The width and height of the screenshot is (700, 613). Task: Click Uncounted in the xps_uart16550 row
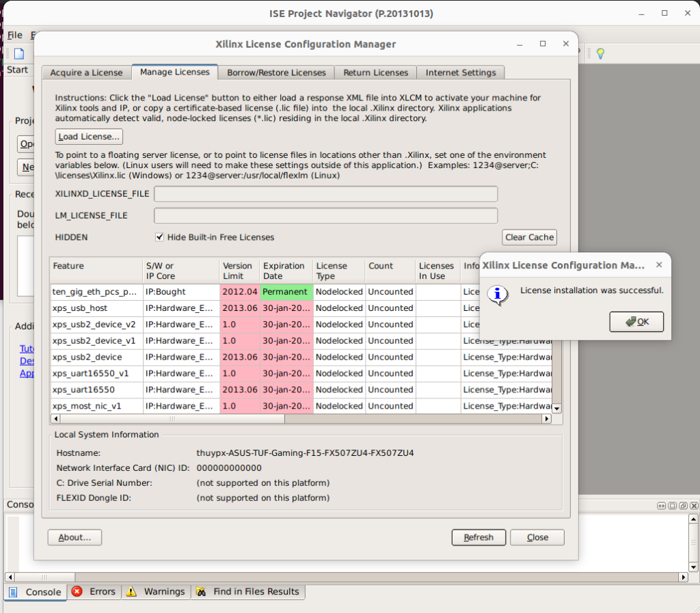tap(390, 390)
